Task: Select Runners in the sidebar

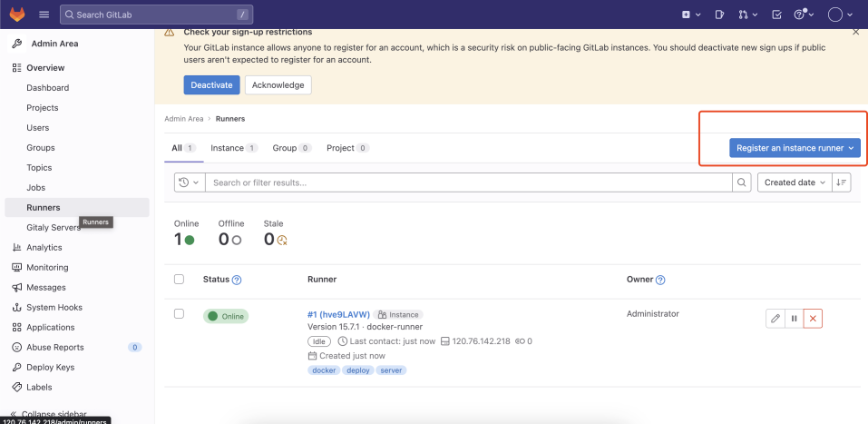Action: [77, 207]
